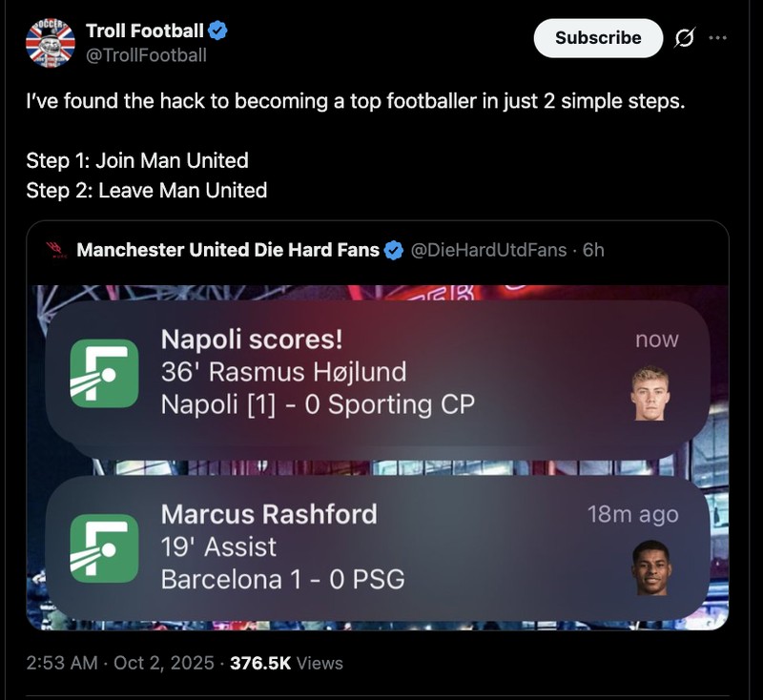Click Marcus Rashford's face thumbnail
The width and height of the screenshot is (763, 700).
pyautogui.click(x=650, y=566)
